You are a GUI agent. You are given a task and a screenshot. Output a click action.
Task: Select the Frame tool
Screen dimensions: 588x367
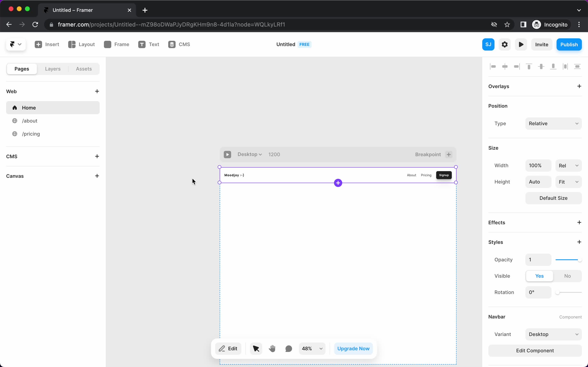[x=116, y=44]
